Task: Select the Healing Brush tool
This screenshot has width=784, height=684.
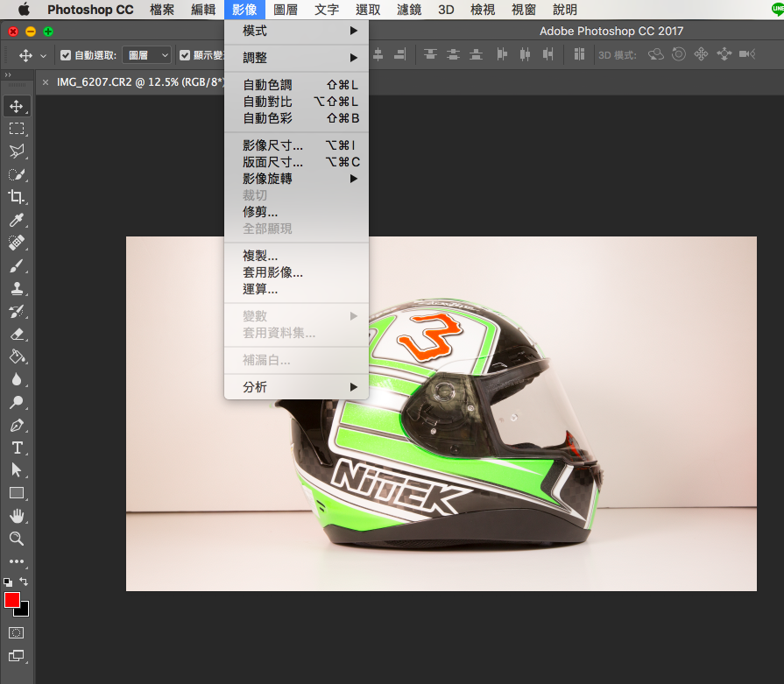Action: pos(17,243)
